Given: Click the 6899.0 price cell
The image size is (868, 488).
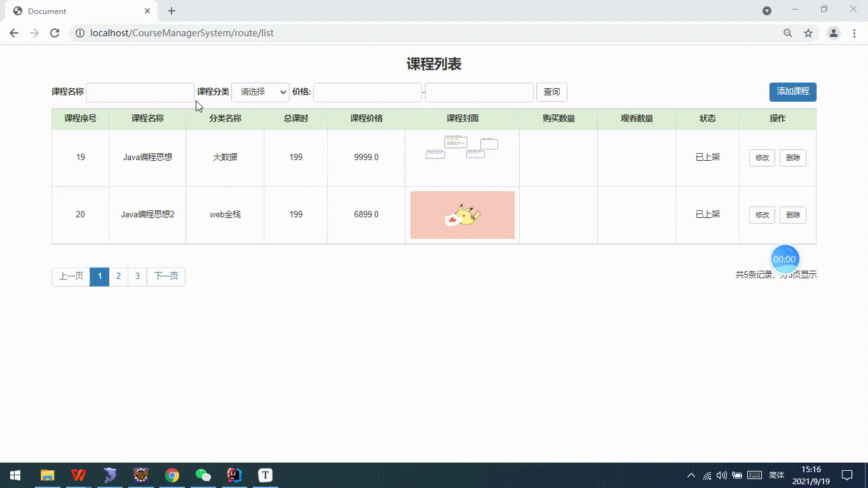Looking at the screenshot, I should point(367,215).
